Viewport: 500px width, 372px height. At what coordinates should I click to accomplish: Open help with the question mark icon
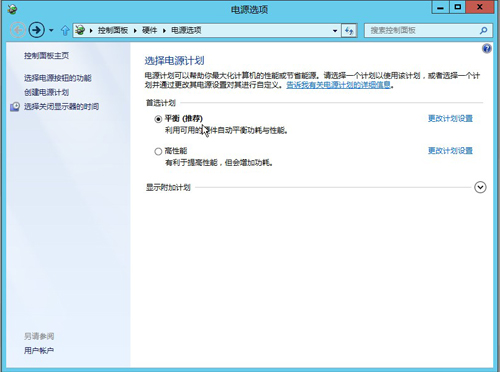(x=486, y=49)
